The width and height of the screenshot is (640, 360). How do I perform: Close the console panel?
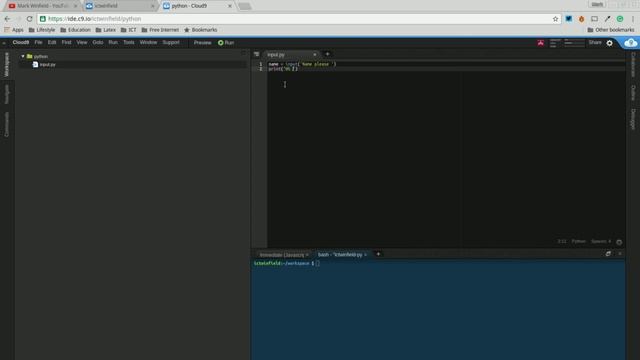click(x=620, y=254)
